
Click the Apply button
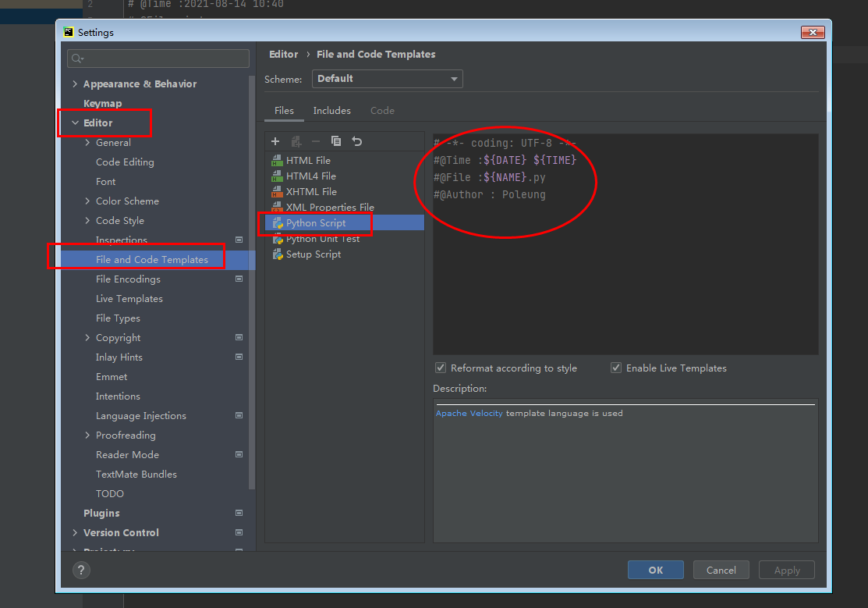(x=787, y=570)
